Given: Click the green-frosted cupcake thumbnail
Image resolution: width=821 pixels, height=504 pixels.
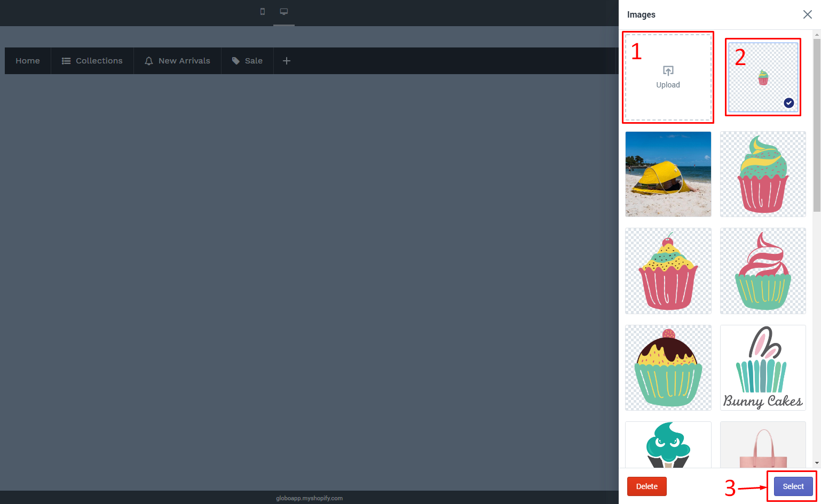Looking at the screenshot, I should [x=763, y=174].
